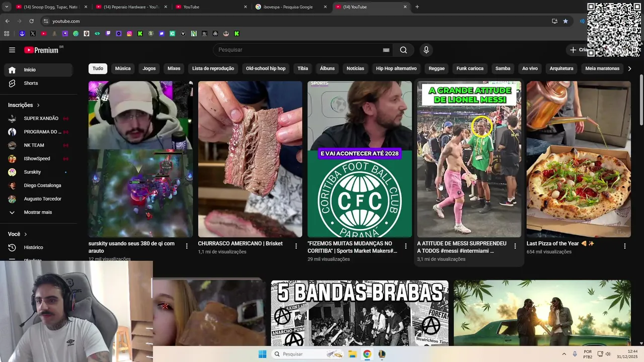The width and height of the screenshot is (644, 362).
Task: Select the Reggae filter chip
Action: coord(437,68)
